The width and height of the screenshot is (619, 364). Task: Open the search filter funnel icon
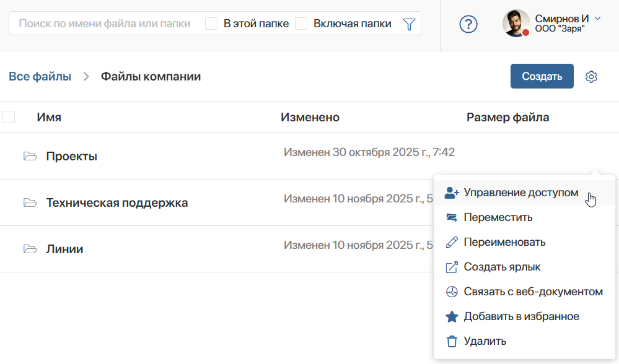pos(409,24)
